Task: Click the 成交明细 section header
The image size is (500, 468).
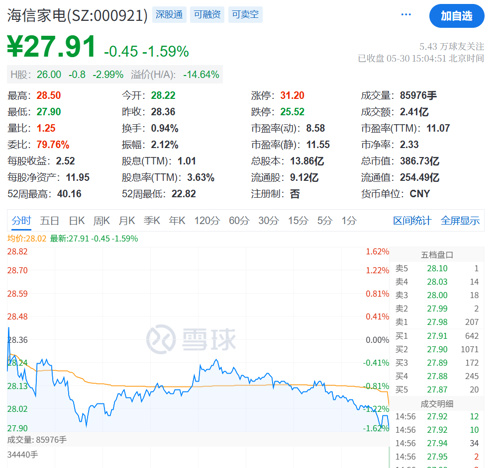Action: click(x=437, y=404)
